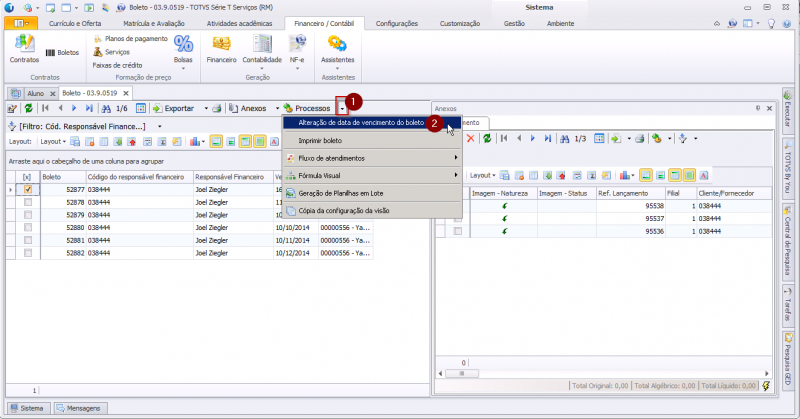The height and width of the screenshot is (419, 800).
Task: Uncheck the checkbox for boleto 52877
Action: coord(28,189)
